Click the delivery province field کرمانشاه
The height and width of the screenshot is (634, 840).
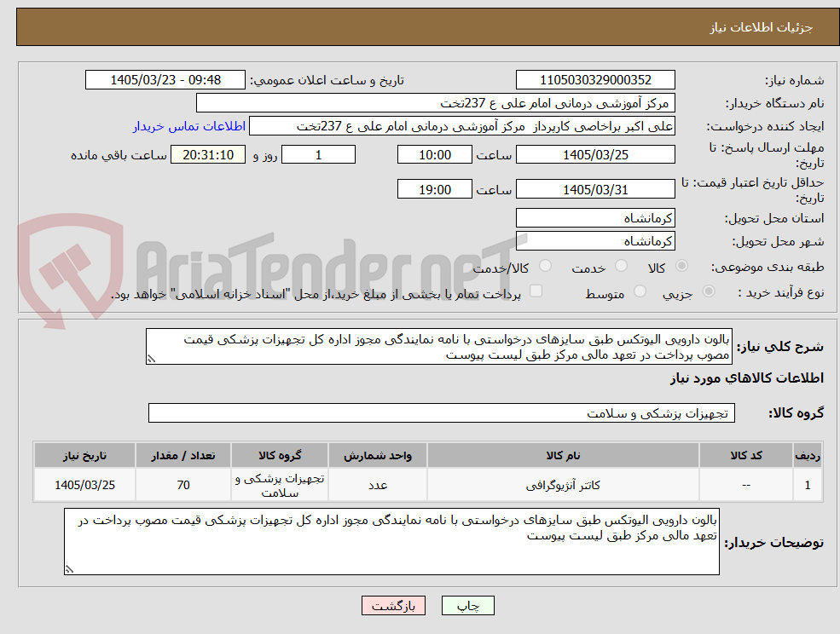(x=595, y=218)
